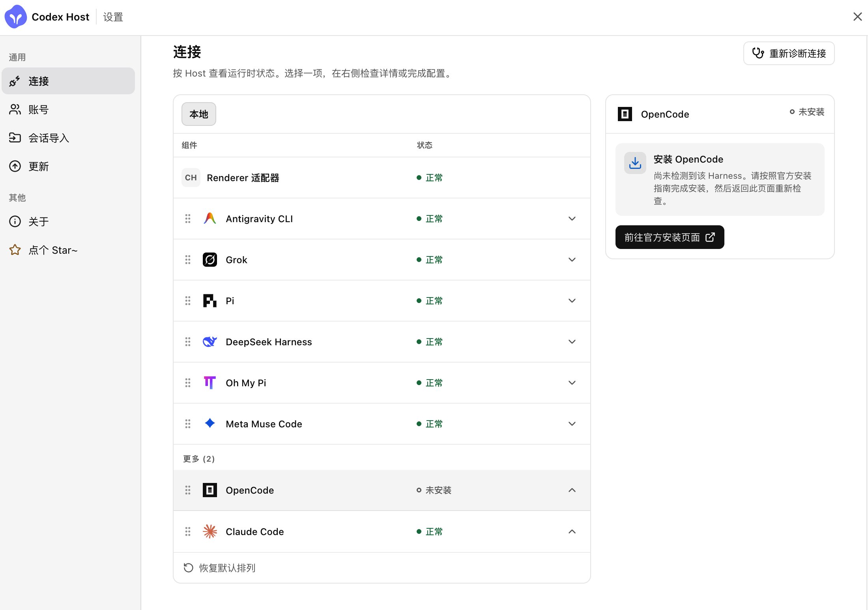Screen dimensions: 868x610
Task: Click the download icon in 安装 OpenCode card
Action: coord(635,163)
